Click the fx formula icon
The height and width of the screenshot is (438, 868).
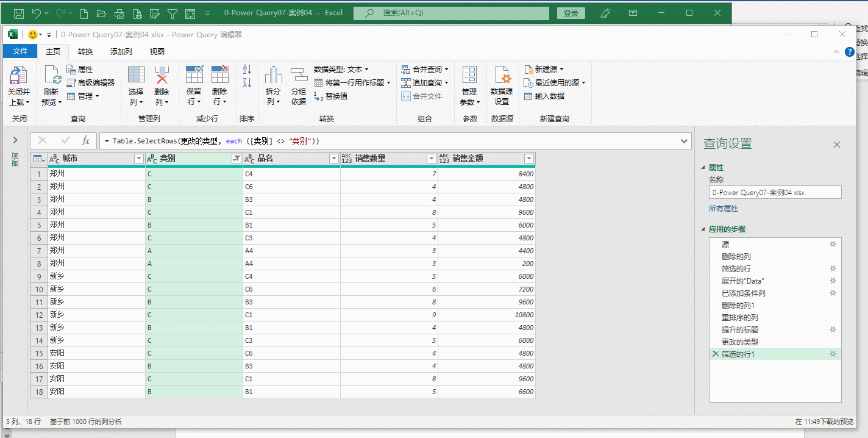click(86, 140)
